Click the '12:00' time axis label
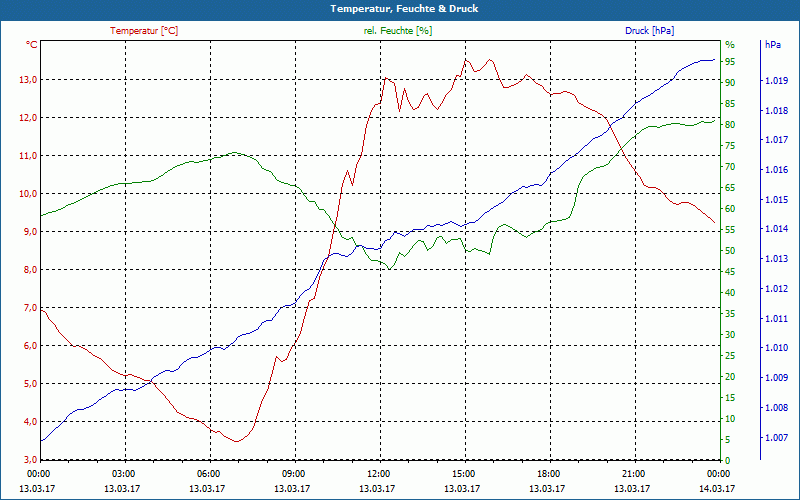 point(379,473)
